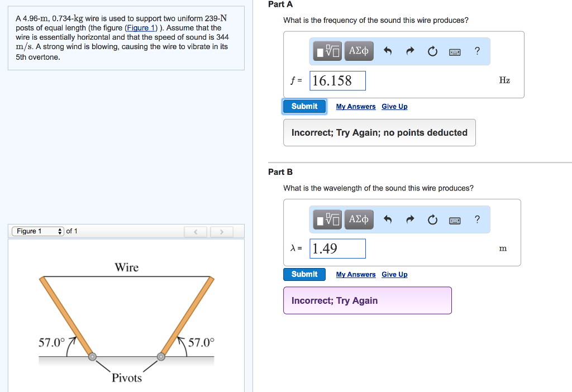Show keyboard shortcuts in Part A toolbar

click(x=455, y=52)
